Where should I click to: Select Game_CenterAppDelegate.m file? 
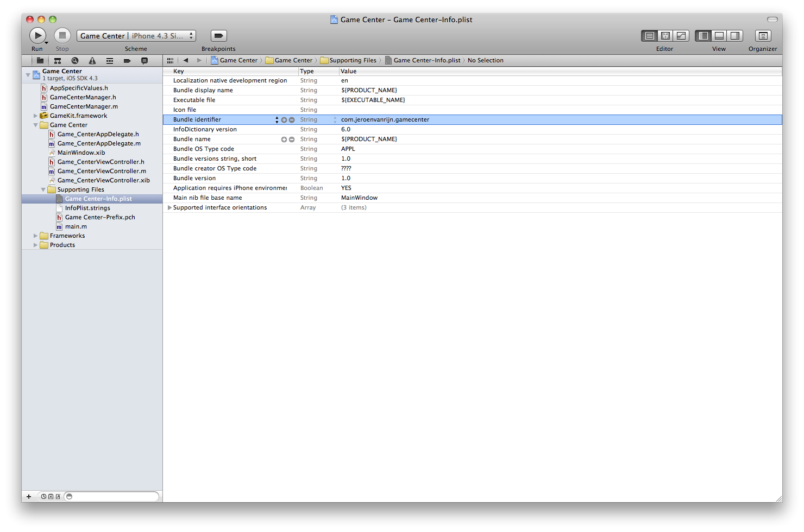[99, 143]
